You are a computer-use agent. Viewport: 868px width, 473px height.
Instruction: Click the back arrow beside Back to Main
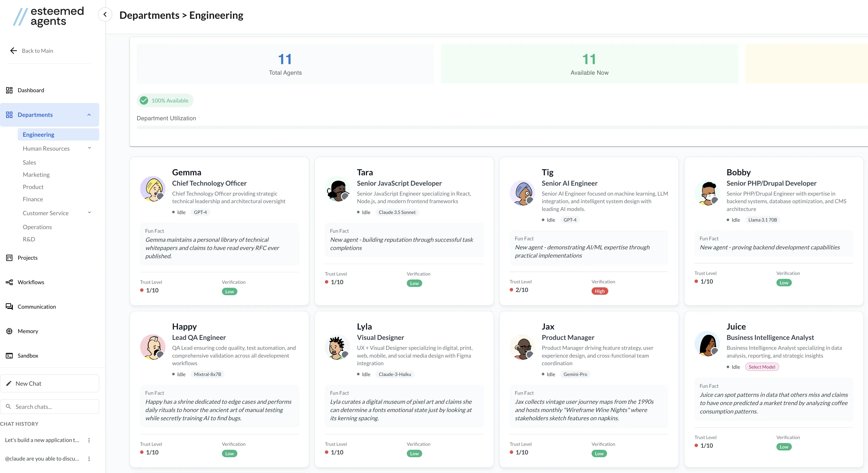click(14, 51)
